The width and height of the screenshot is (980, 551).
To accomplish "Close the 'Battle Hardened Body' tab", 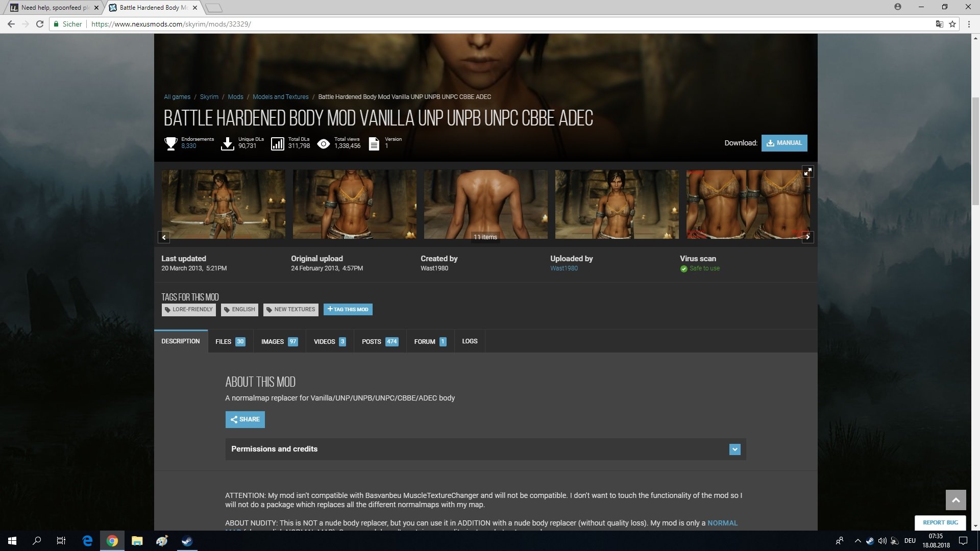I will point(195,8).
